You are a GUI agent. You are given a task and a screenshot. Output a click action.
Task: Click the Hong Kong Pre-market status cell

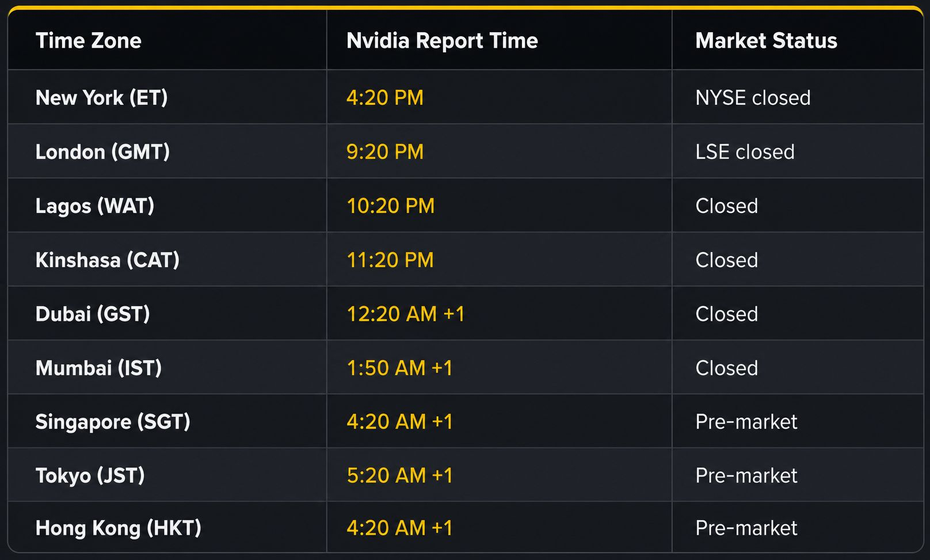tap(746, 528)
